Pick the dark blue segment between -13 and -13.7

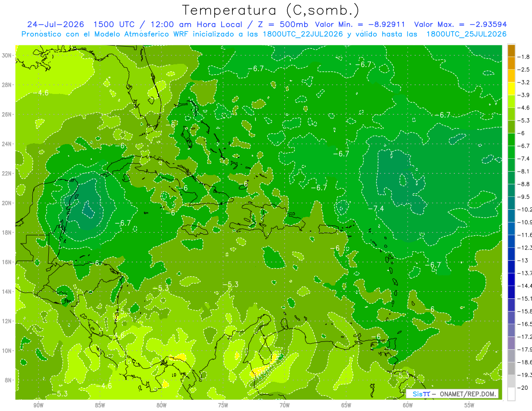click(511, 266)
